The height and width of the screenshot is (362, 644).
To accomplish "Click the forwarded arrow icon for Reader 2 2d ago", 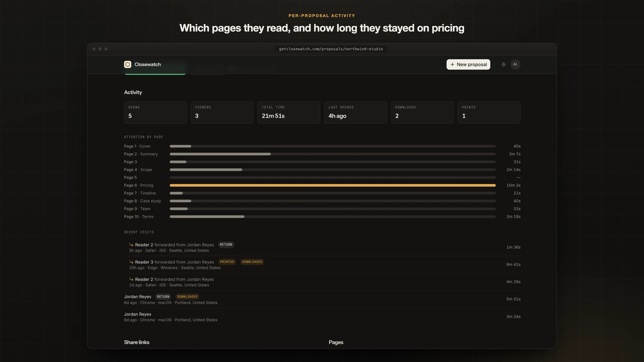I will 131,279.
